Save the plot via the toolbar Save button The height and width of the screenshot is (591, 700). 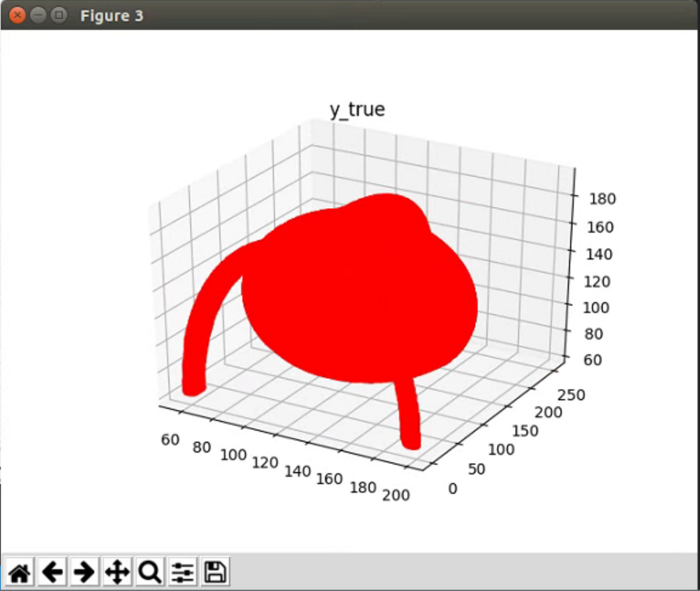214,572
